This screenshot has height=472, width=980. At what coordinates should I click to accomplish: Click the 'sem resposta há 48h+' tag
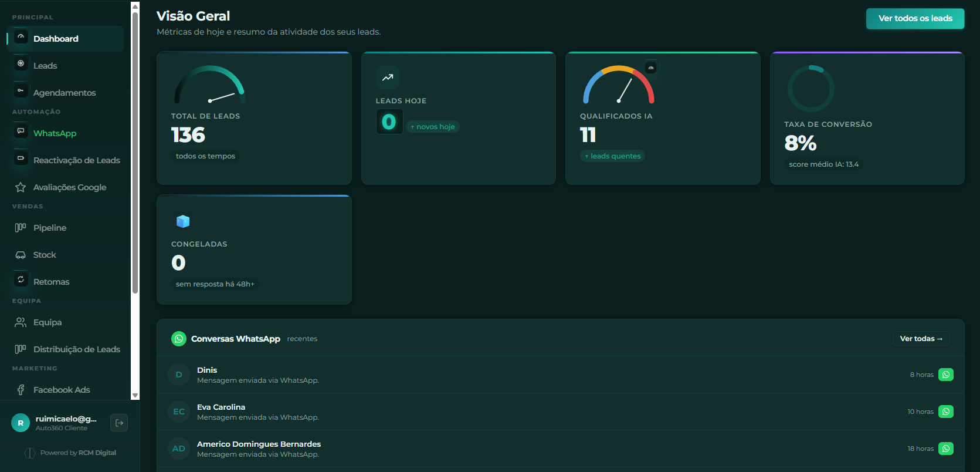[215, 284]
